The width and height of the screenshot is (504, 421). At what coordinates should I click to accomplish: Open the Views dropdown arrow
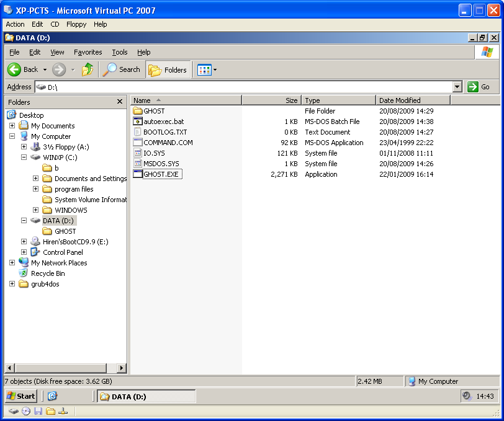(215, 69)
